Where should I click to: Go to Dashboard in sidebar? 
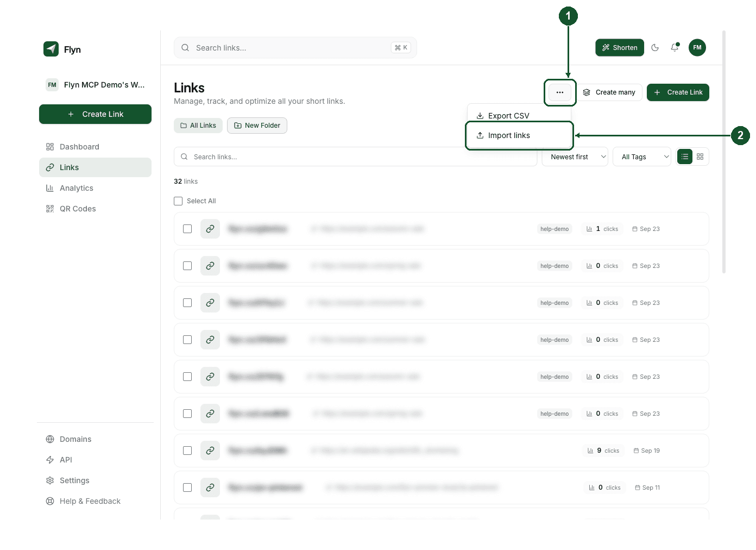click(95, 147)
